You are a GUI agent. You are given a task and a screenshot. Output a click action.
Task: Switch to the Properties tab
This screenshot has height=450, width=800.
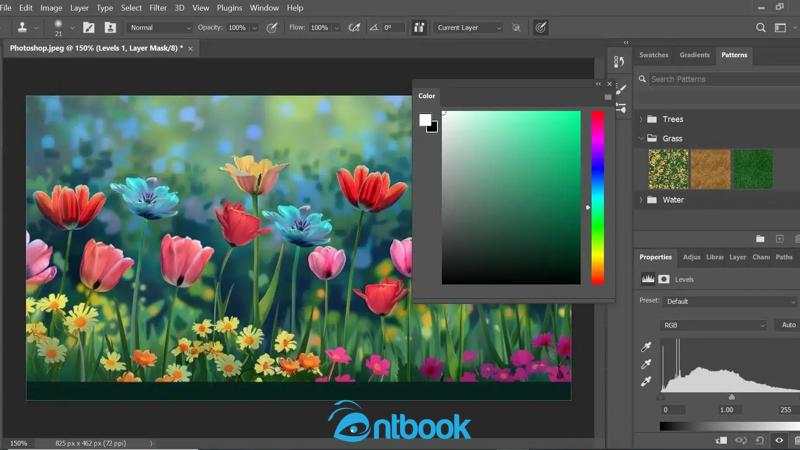click(x=656, y=257)
